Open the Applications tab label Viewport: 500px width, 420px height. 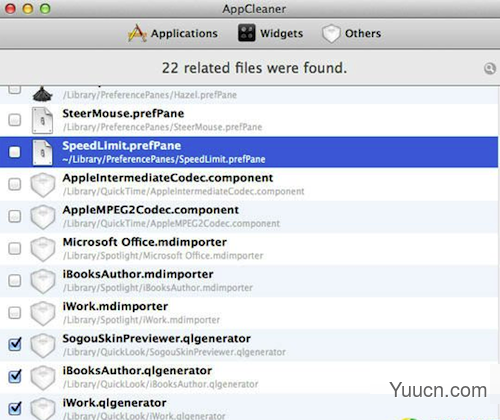point(184,33)
